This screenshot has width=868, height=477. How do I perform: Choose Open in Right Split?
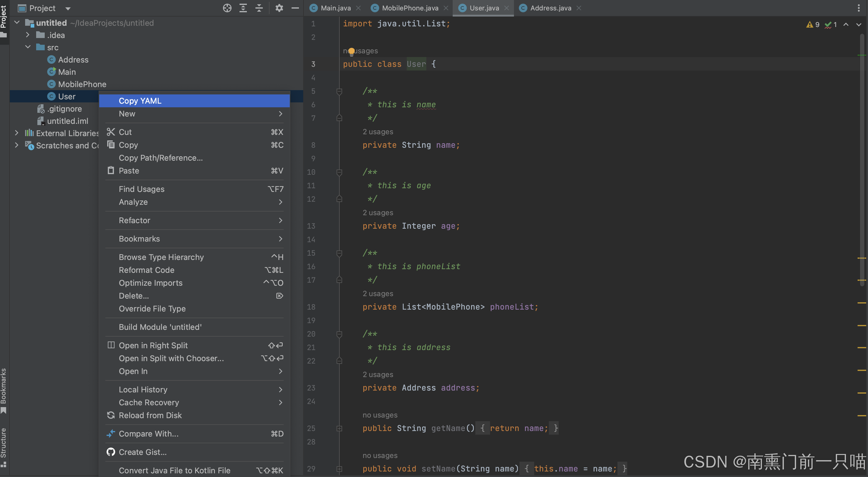click(x=194, y=345)
